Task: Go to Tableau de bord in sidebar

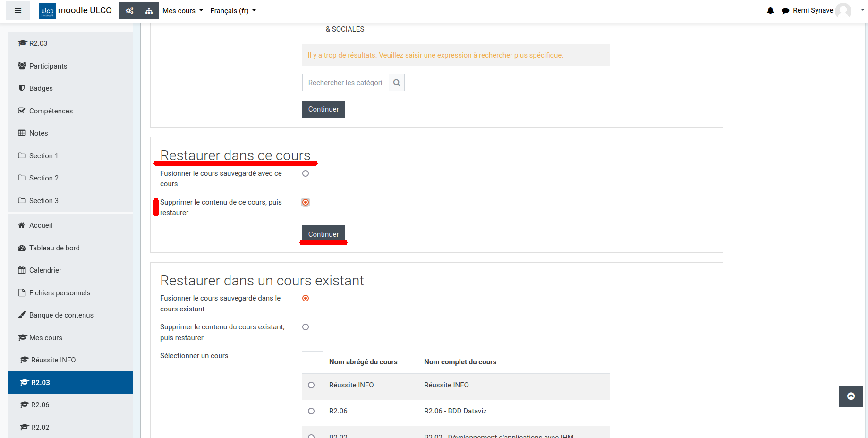Action: [54, 248]
